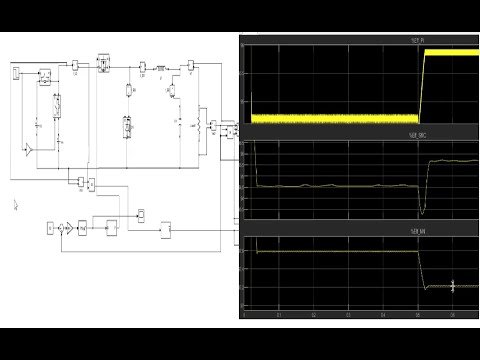Click the top scope plot title
The width and height of the screenshot is (480, 360).
[417, 41]
